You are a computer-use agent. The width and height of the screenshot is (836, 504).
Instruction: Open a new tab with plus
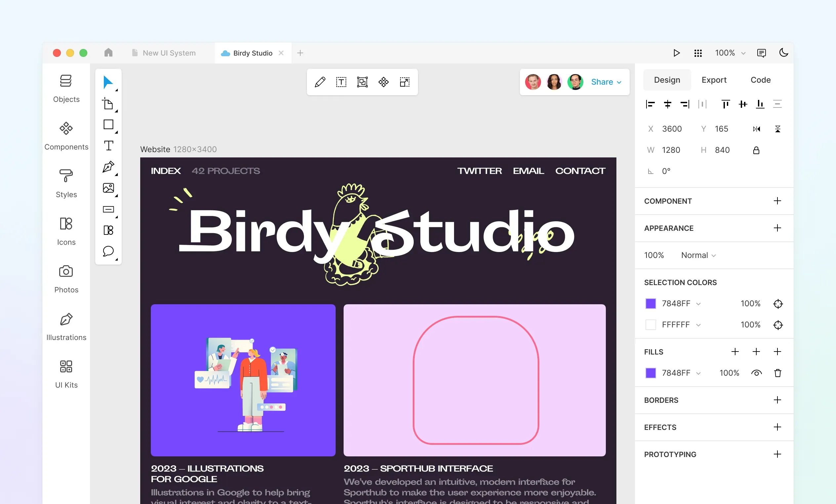tap(300, 53)
